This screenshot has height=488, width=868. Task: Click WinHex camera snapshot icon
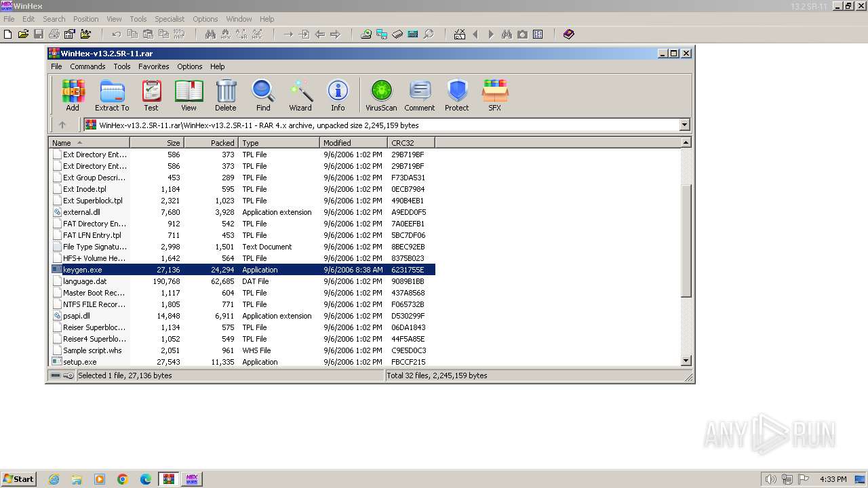coord(522,34)
